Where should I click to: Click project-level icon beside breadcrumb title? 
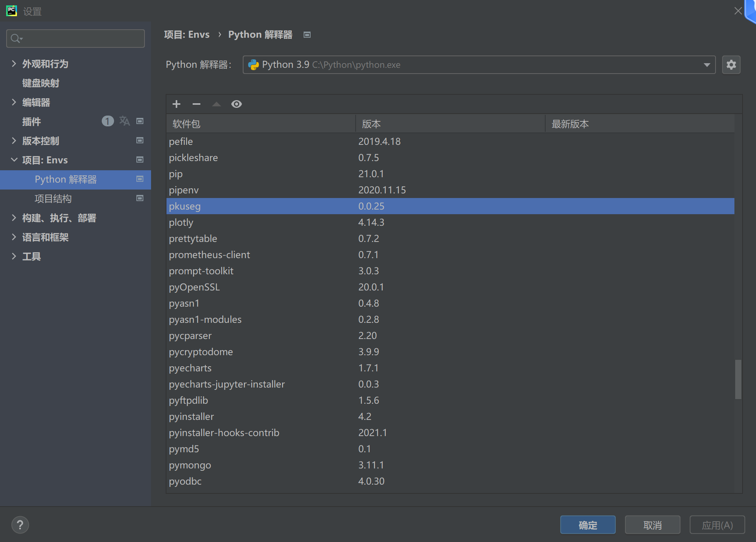307,35
